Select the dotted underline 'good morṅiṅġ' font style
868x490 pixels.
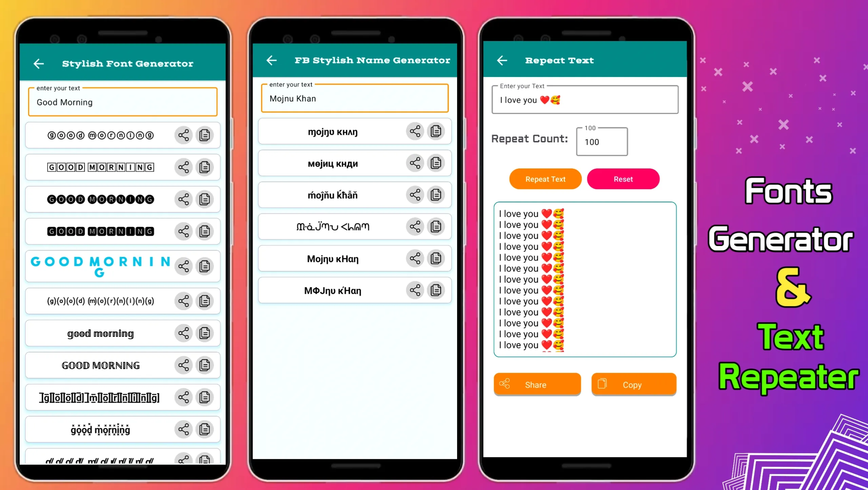(x=100, y=429)
